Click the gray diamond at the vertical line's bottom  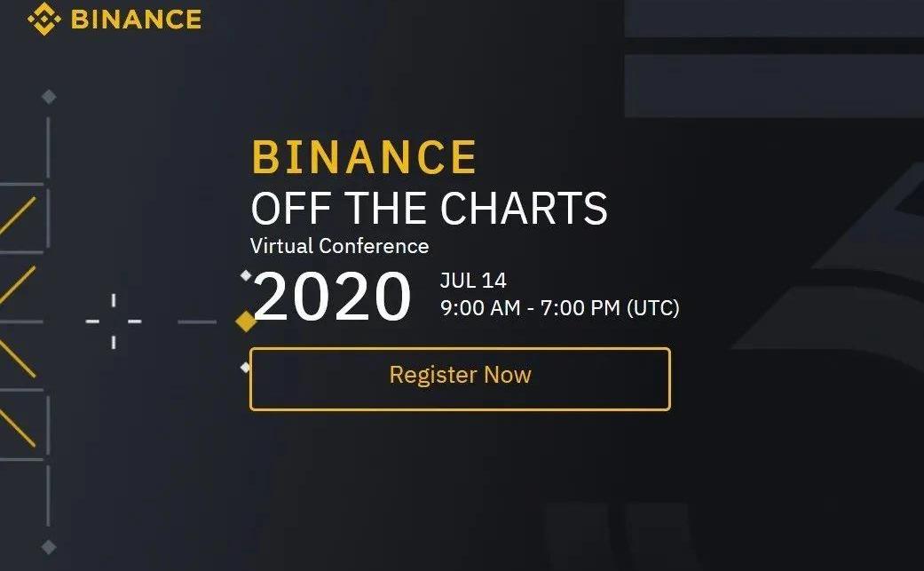pos(49,547)
